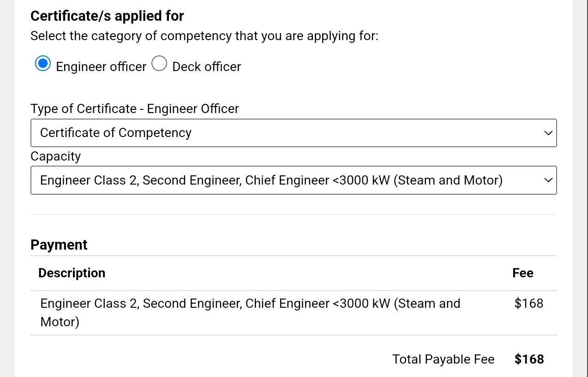The height and width of the screenshot is (377, 588).
Task: Click the Payment section heading
Action: tap(59, 245)
